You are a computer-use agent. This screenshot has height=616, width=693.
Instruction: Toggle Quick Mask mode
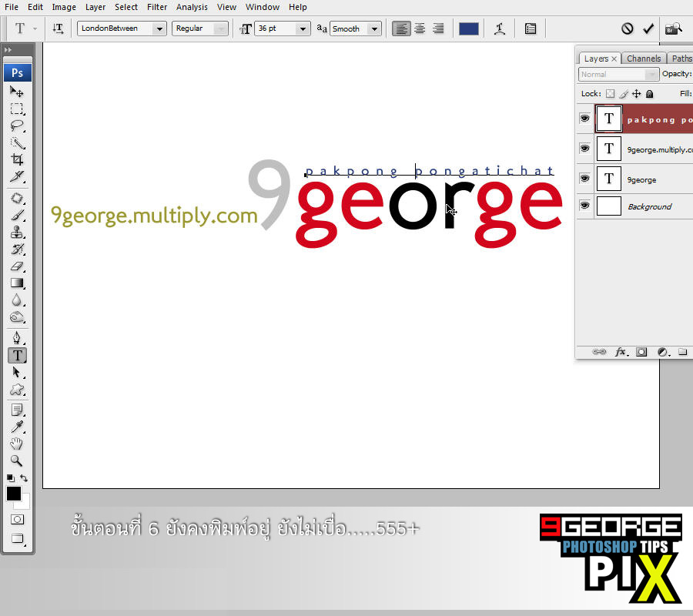[17, 519]
